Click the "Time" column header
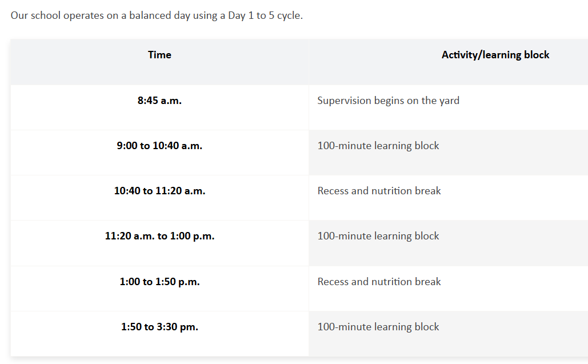 159,55
